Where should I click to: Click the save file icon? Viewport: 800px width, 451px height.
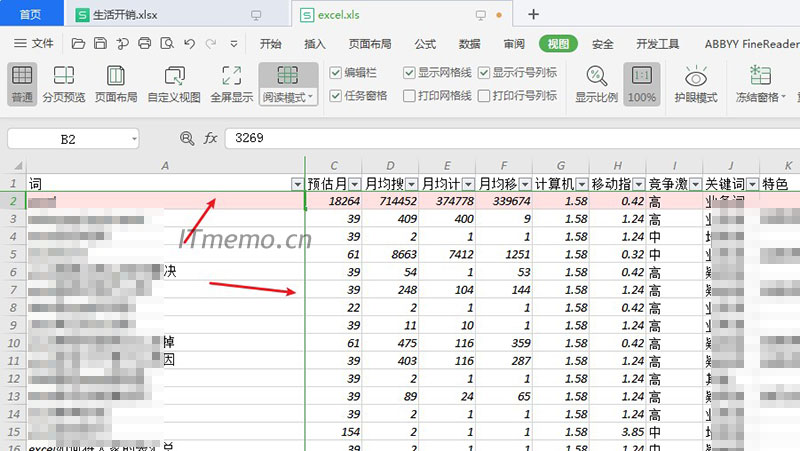point(101,43)
